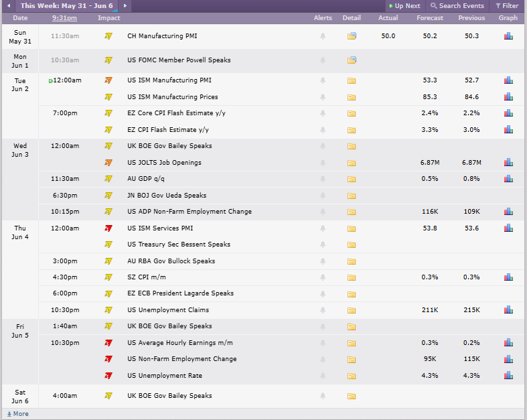Open detail folder for AU GDP q/q
The image size is (527, 420).
tap(352, 179)
